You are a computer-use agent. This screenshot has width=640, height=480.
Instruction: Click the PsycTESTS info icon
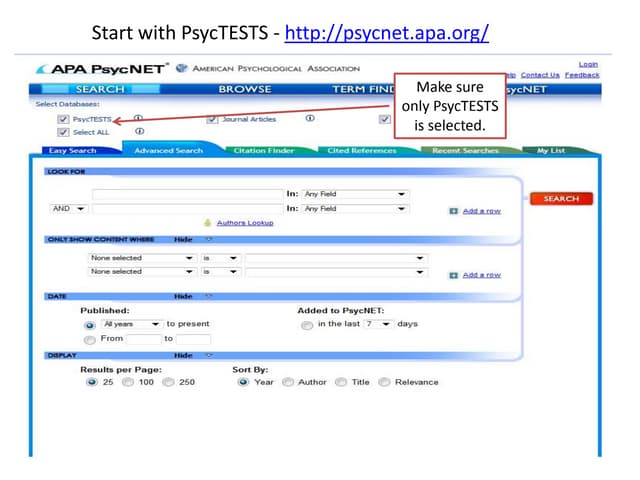click(x=138, y=118)
